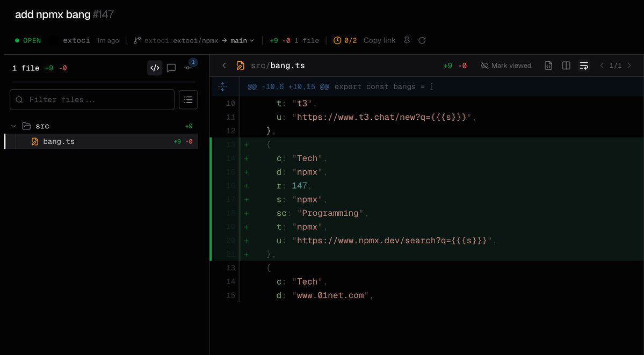
Task: Open the commits icon with badge 1
Action: tap(189, 67)
